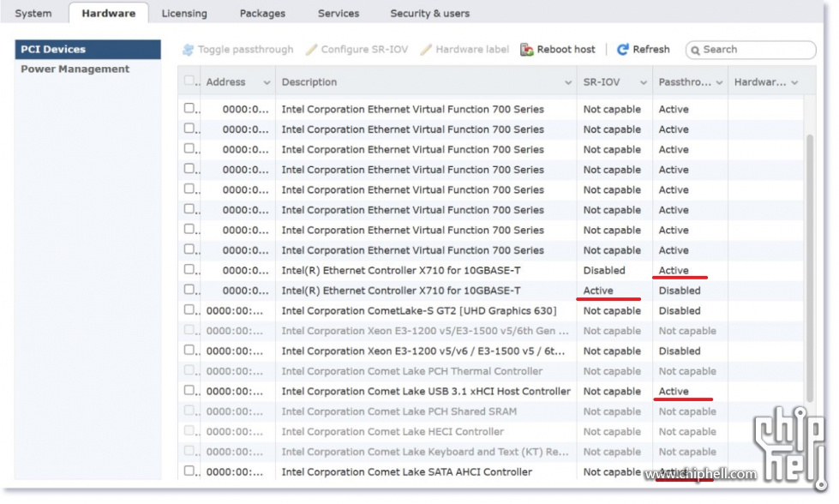
Task: Open the Address column dropdown arrow
Action: [267, 82]
